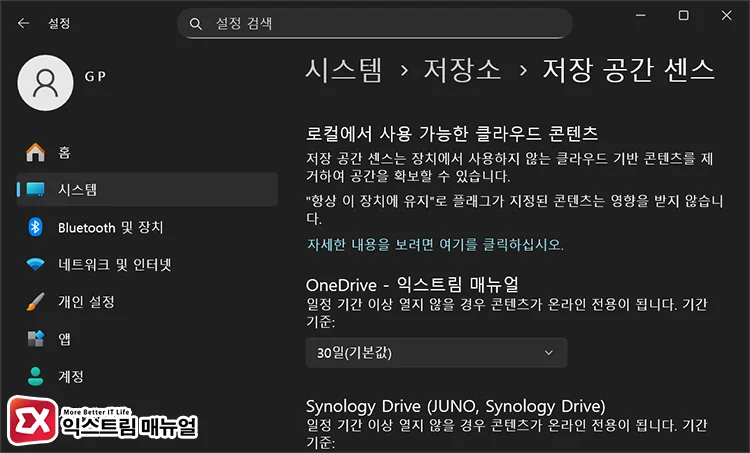This screenshot has height=453, width=750.
Task: Click OneDrive - 익스트림 매뉴얼 heading
Action: coord(412,285)
